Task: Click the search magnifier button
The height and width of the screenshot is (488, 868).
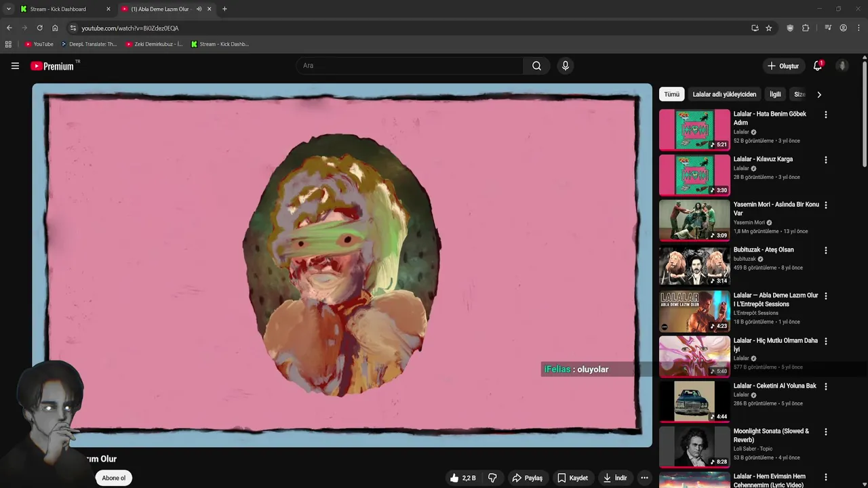Action: 536,66
